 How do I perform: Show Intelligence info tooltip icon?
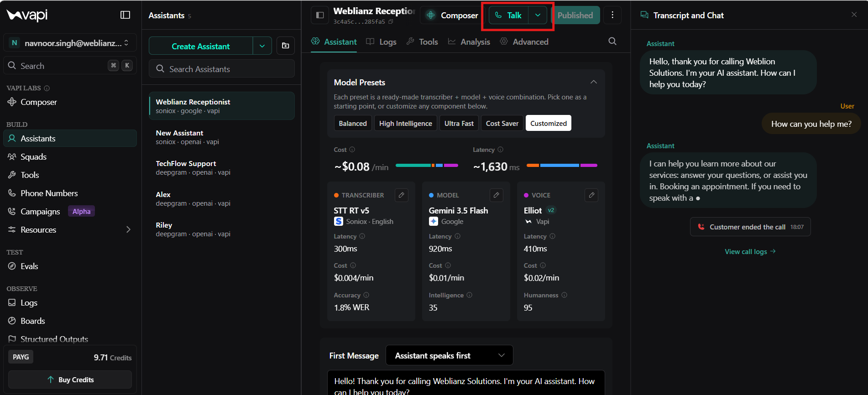tap(470, 295)
